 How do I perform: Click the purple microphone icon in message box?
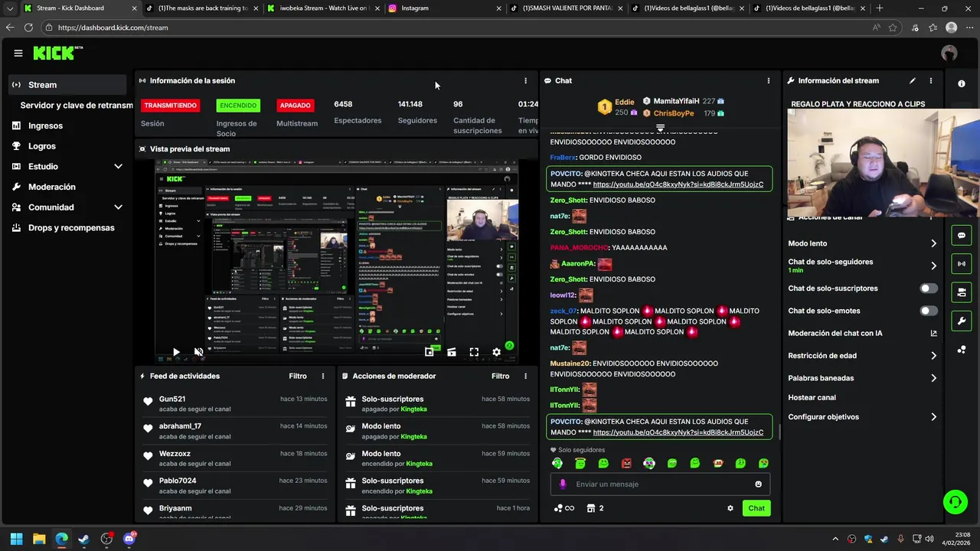[x=563, y=484]
